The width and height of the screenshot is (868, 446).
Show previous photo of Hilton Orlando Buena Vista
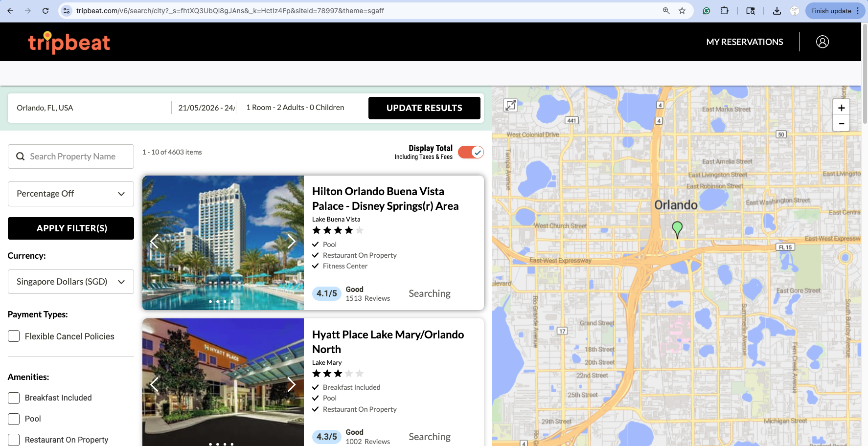pos(154,242)
